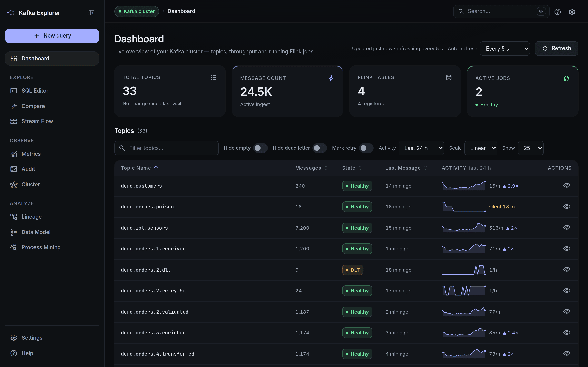Open the settings gear icon in the top bar
The image size is (588, 367).
tap(572, 12)
